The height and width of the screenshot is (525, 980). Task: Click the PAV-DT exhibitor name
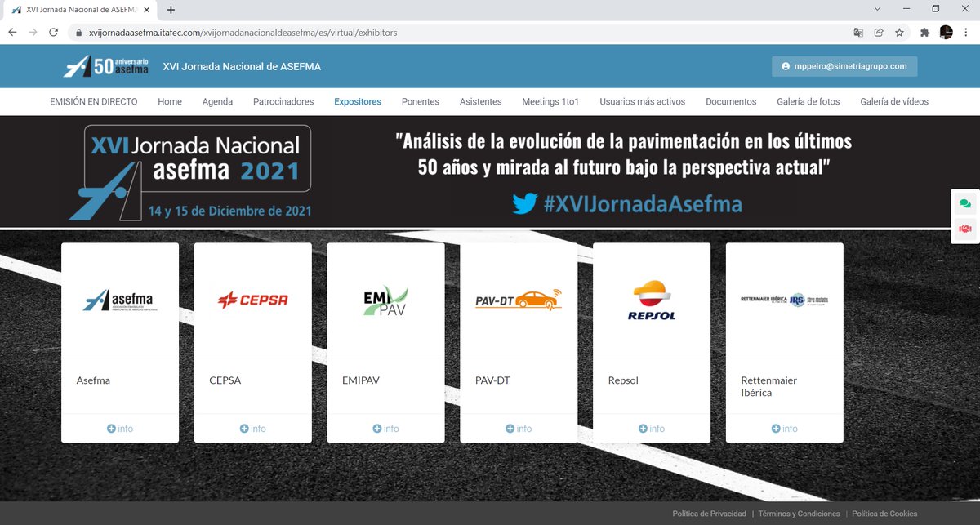[492, 380]
